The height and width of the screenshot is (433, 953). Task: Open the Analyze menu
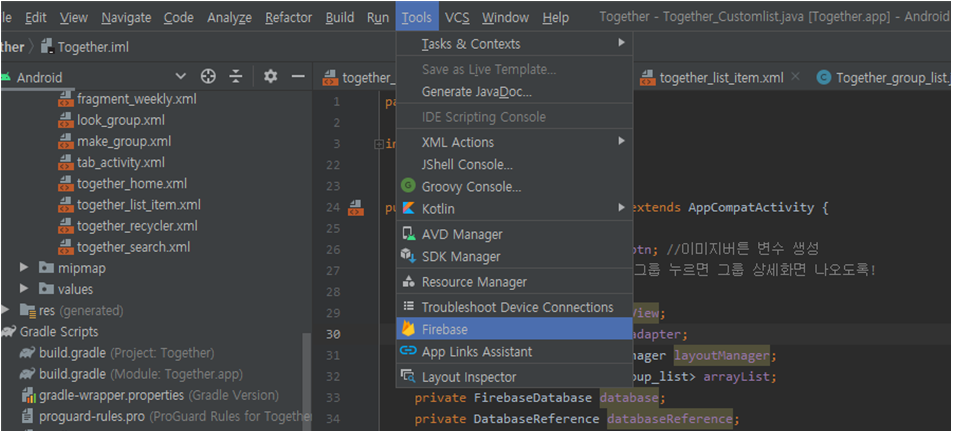229,18
